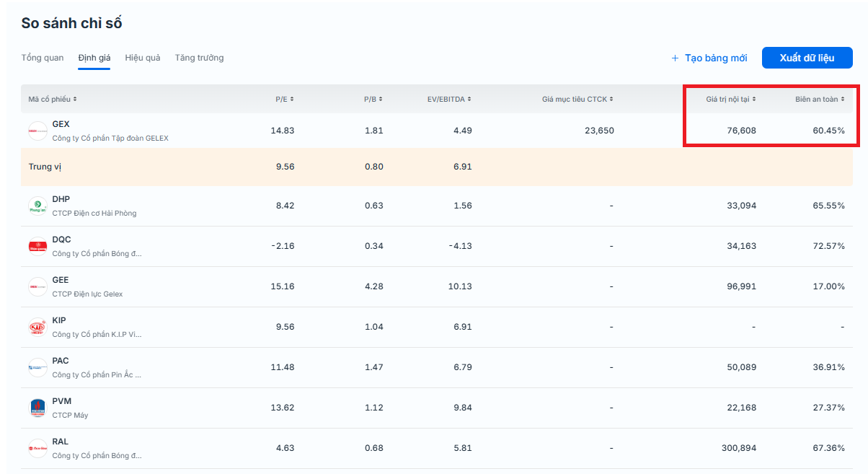The image size is (868, 474).
Task: Sort by Giá trị nội tại column
Action: [730, 99]
